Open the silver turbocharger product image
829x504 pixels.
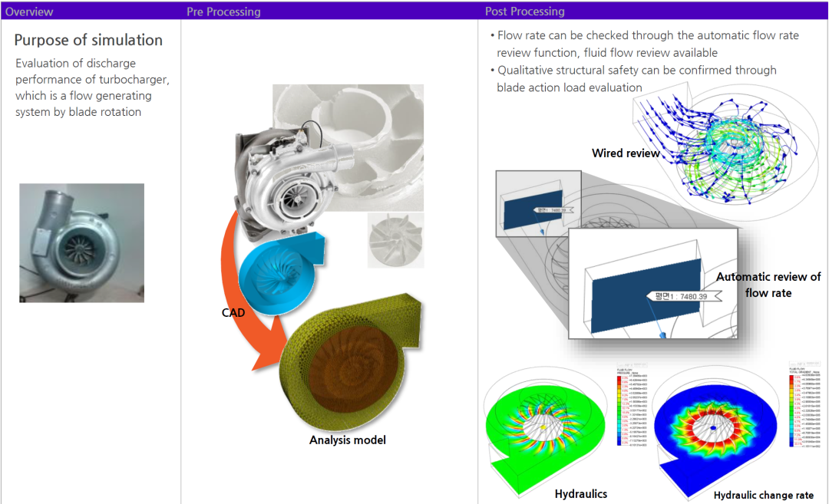click(281, 184)
